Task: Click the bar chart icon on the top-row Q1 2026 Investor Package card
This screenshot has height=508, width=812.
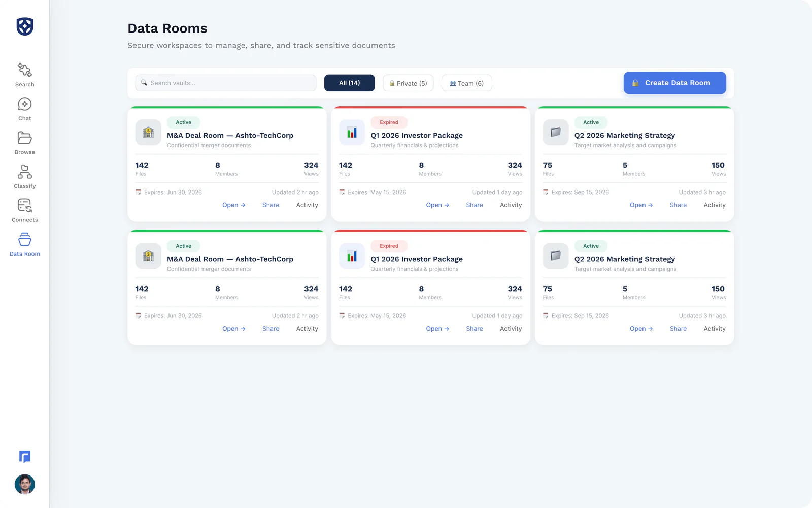Action: (x=352, y=133)
